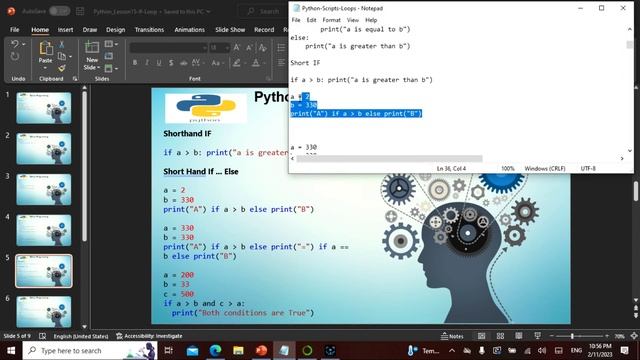Viewport: 640px width, 360px height.
Task: Expand the Copy options dropdown arrow
Action: coord(70,57)
